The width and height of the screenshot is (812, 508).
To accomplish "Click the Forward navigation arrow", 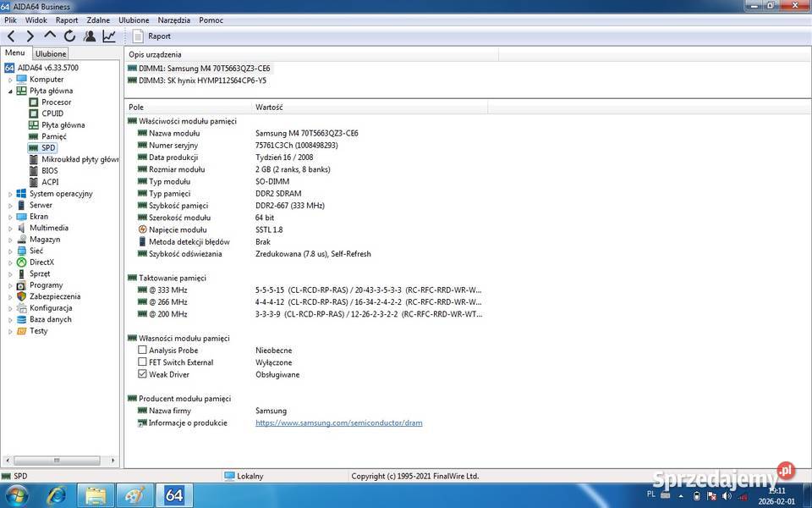I will pyautogui.click(x=30, y=36).
